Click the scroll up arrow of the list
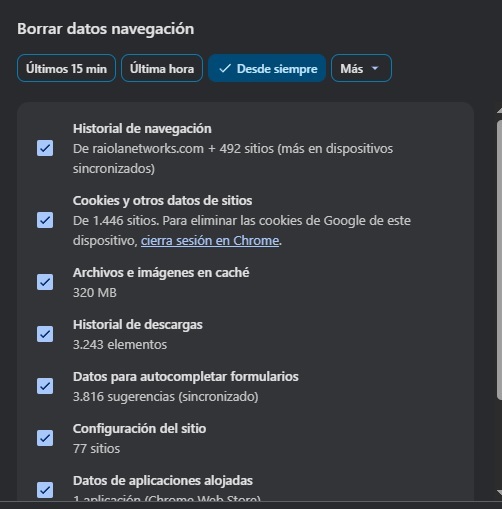502x509 pixels. pos(499,111)
